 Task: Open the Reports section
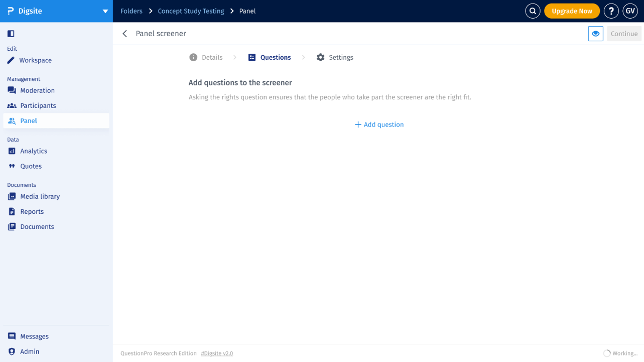(x=31, y=211)
